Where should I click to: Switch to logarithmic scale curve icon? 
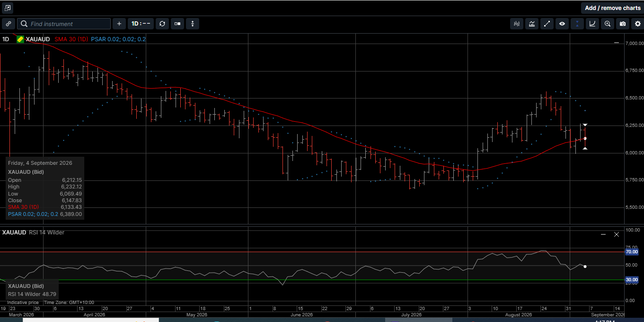(592, 24)
